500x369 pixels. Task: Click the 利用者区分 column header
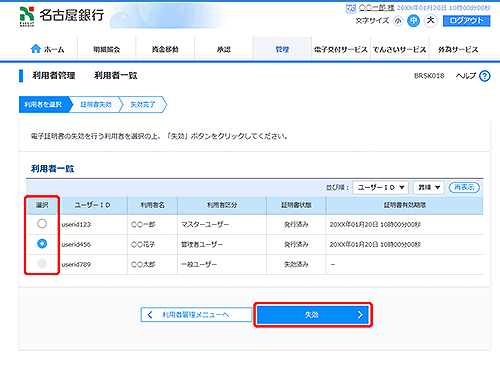[222, 205]
